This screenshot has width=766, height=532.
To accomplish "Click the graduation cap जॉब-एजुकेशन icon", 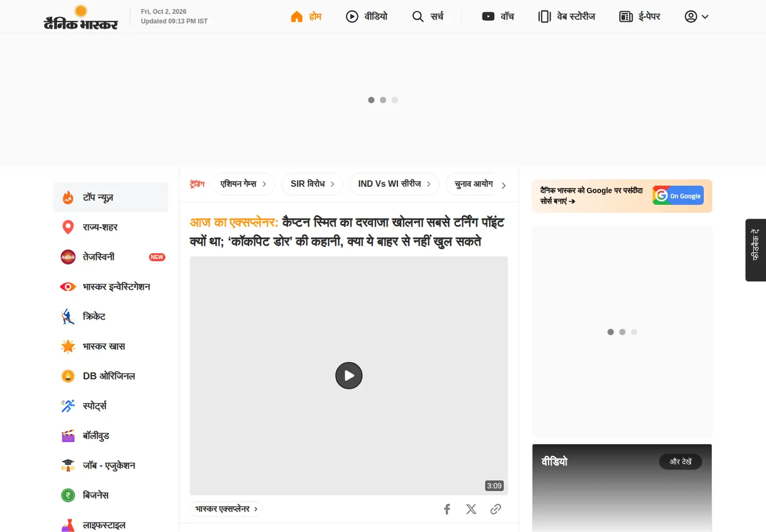I will (68, 465).
